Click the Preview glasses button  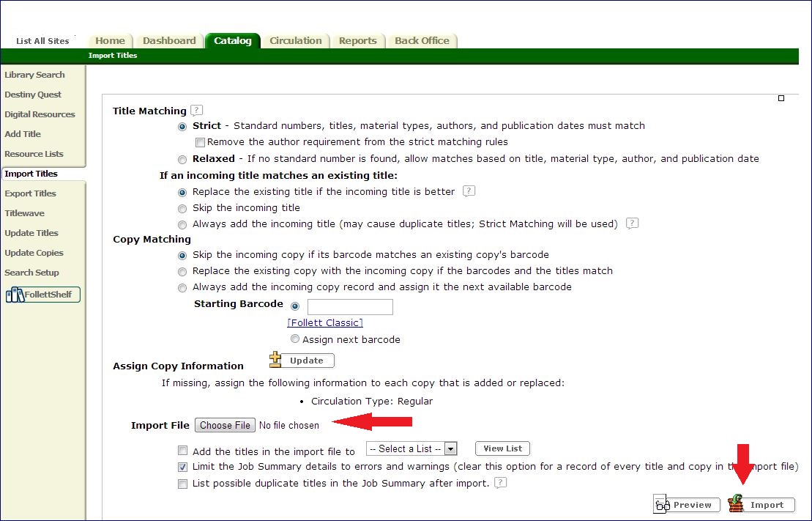(687, 504)
